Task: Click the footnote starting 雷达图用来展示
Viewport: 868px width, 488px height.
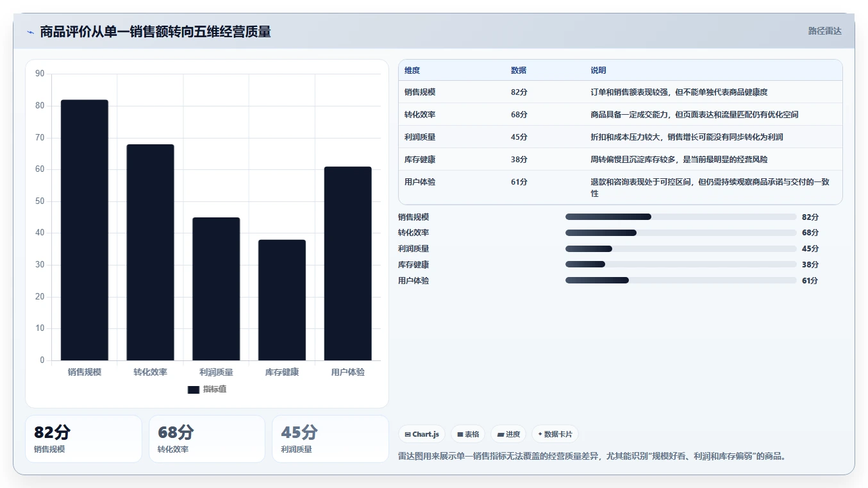Action: coord(592,457)
